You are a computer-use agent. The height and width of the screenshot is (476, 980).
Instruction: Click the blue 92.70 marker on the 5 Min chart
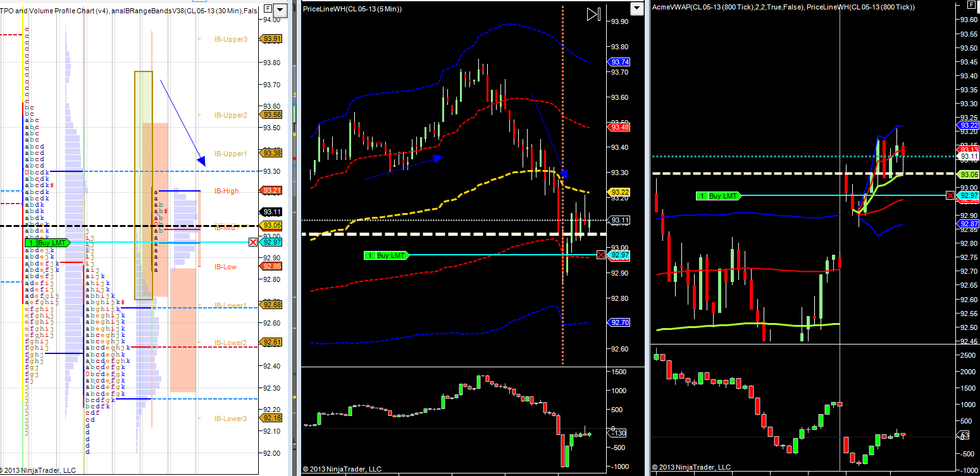pyautogui.click(x=618, y=322)
